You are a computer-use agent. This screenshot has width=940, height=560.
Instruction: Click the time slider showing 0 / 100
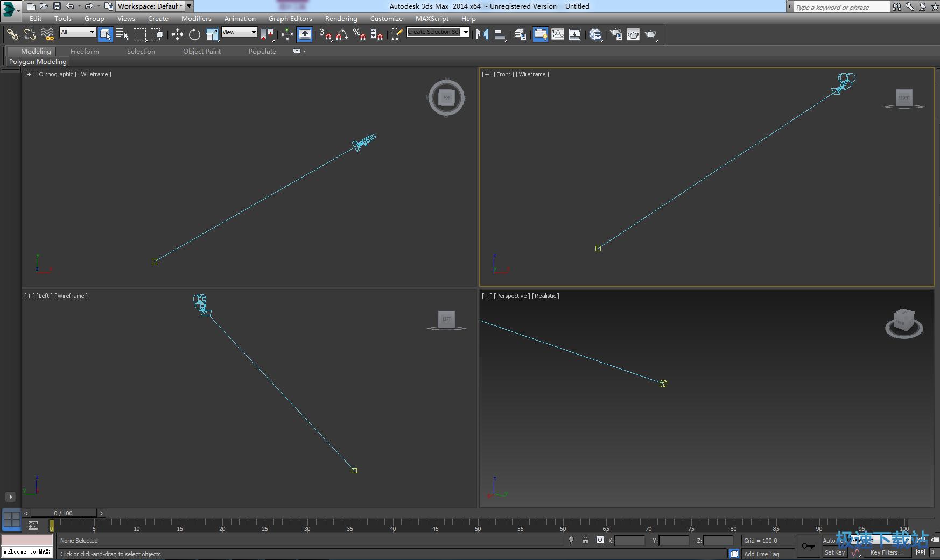64,513
